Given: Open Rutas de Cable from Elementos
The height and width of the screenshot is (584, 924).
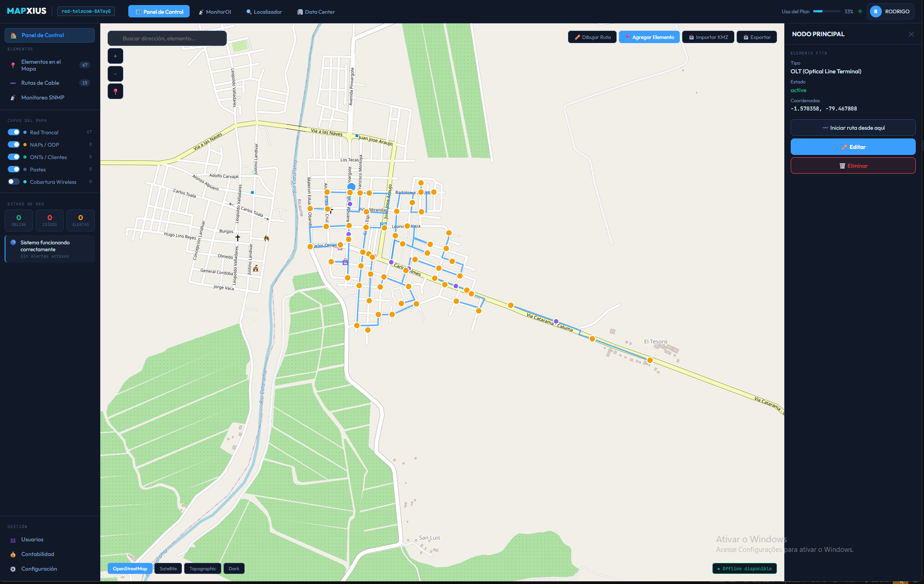Looking at the screenshot, I should tap(41, 83).
